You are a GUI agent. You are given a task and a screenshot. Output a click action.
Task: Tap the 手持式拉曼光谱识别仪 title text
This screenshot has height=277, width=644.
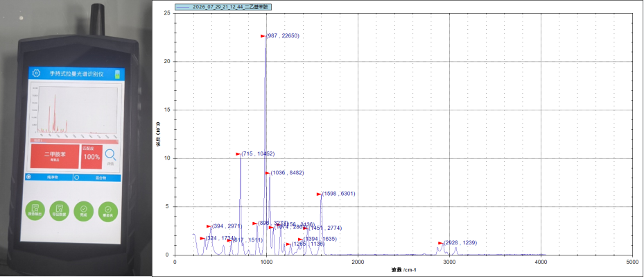pos(77,74)
